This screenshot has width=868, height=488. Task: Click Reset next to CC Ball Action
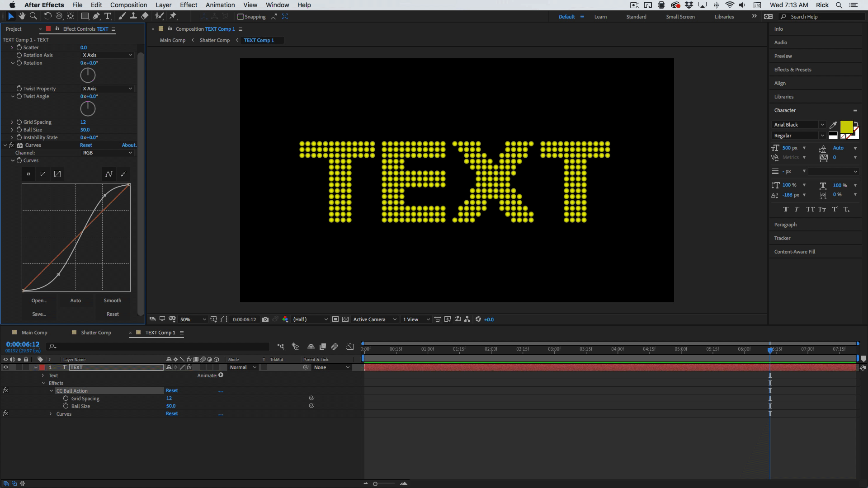pos(172,390)
